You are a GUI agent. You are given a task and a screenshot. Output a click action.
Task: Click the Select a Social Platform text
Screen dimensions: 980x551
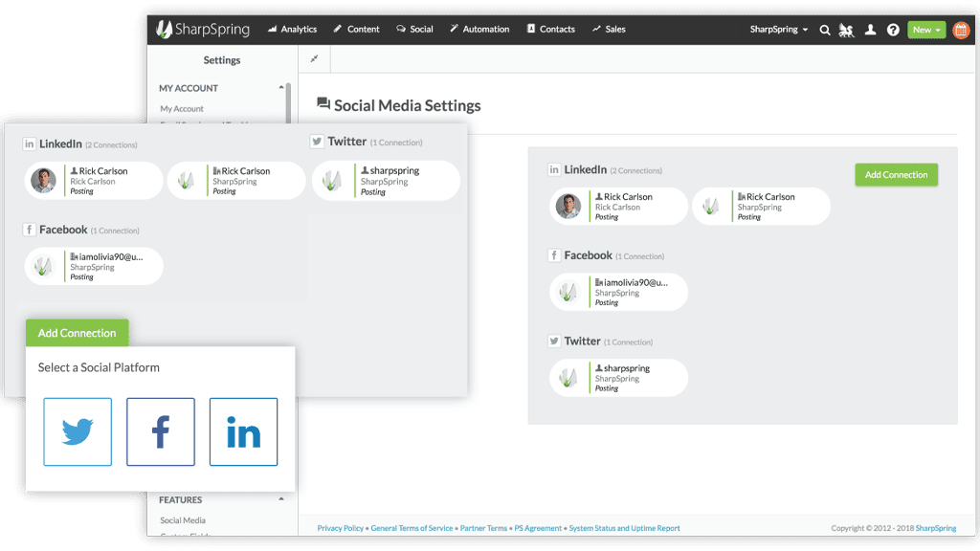(x=99, y=367)
